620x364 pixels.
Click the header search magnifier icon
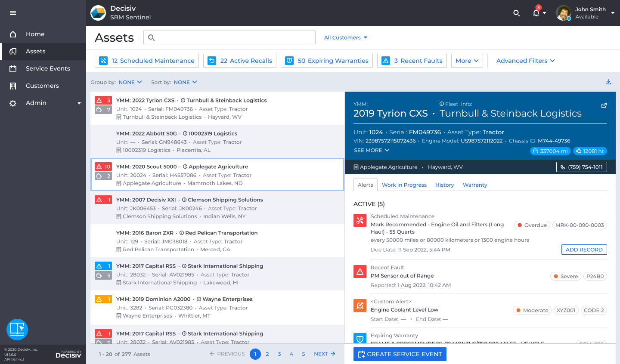click(517, 13)
